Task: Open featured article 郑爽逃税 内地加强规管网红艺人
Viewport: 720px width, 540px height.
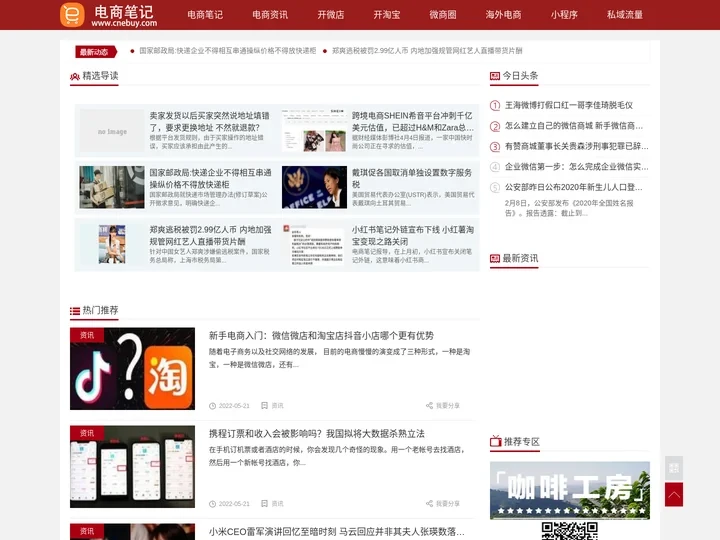Action: pos(210,236)
